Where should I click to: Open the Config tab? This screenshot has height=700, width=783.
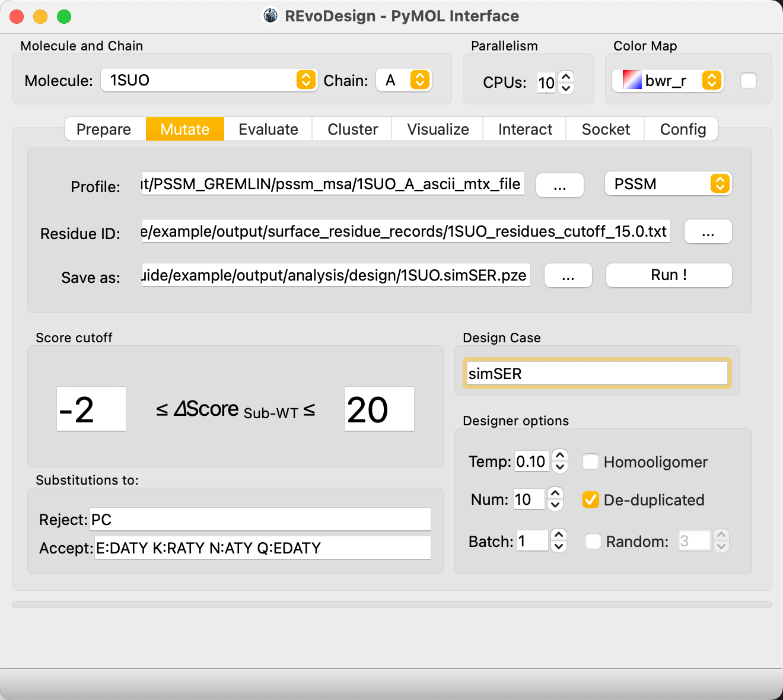pyautogui.click(x=682, y=129)
